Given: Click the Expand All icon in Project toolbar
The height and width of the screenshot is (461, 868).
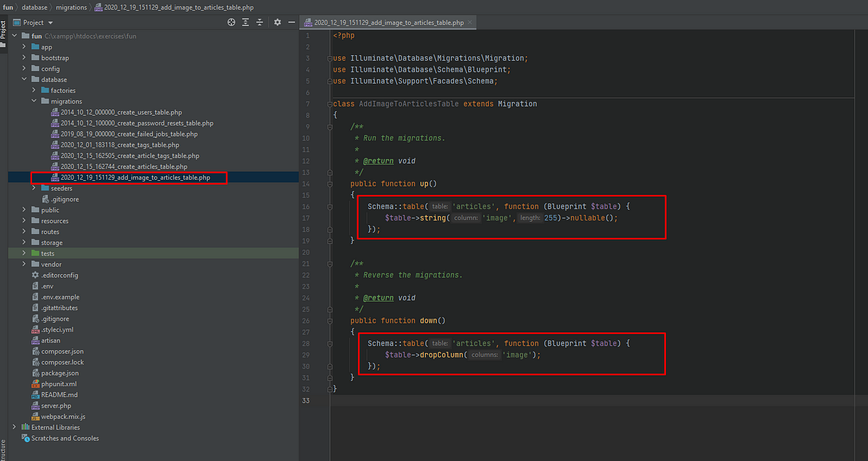Looking at the screenshot, I should (x=245, y=22).
